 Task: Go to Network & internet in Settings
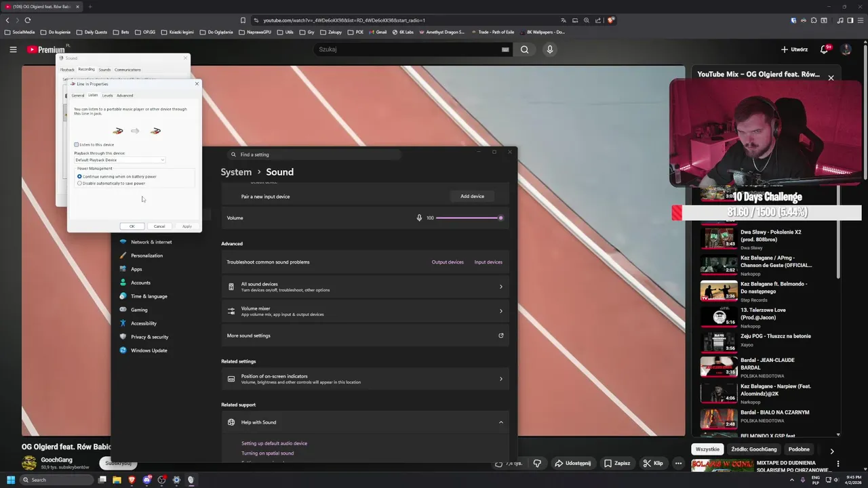coord(151,242)
